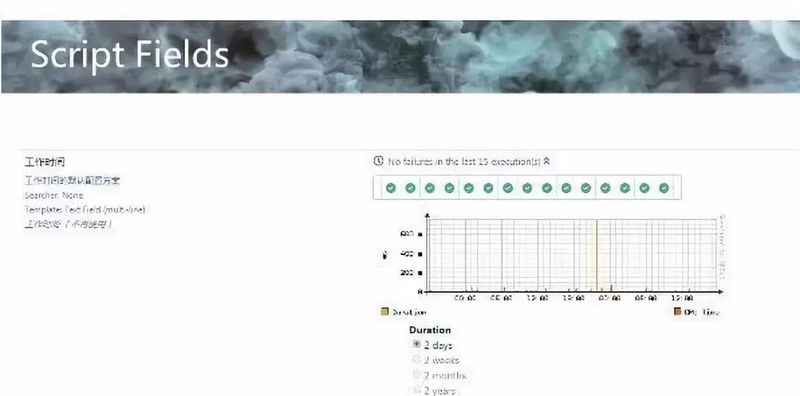Select the 2 days duration radio button

point(416,344)
